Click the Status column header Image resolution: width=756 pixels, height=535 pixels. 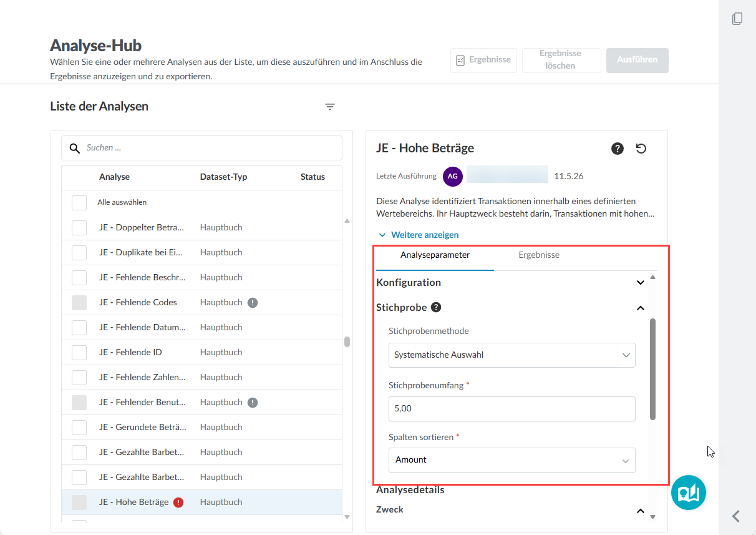click(313, 177)
